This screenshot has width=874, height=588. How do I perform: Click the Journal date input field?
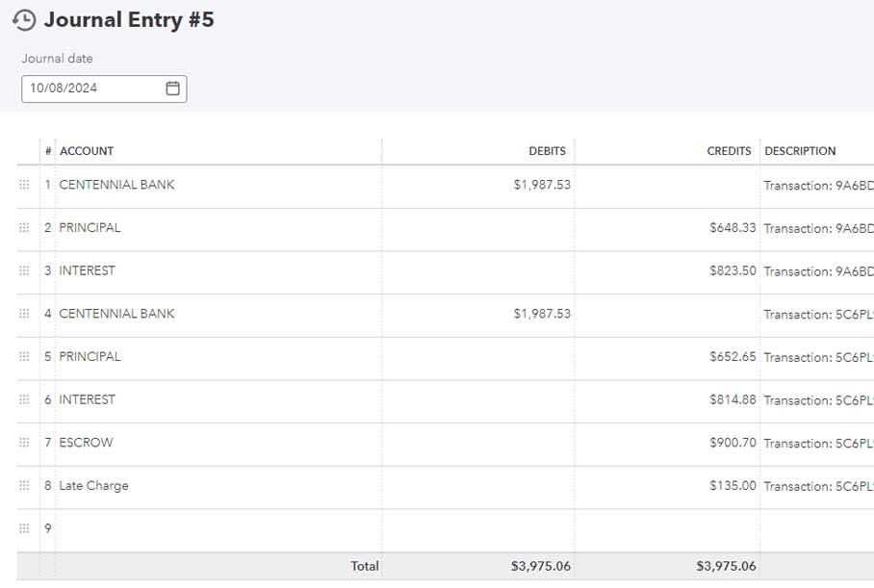tap(91, 89)
